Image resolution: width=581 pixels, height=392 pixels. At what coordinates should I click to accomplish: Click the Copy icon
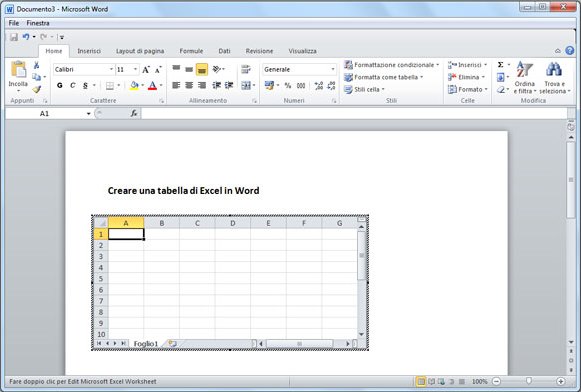click(36, 77)
